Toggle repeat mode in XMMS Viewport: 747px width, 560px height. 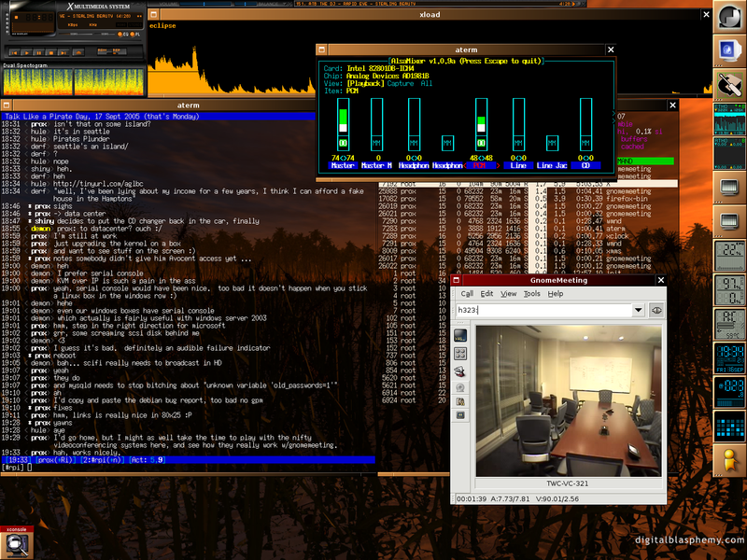point(117,51)
